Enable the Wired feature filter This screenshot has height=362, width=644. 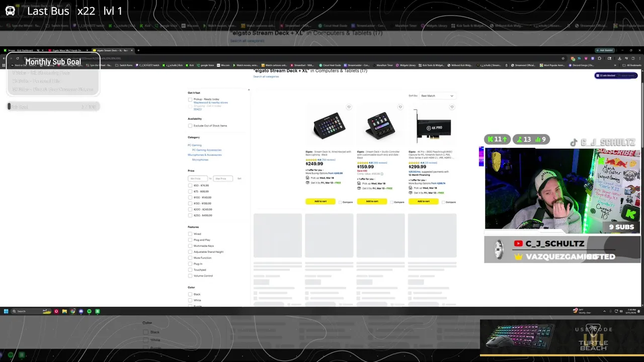tap(190, 234)
